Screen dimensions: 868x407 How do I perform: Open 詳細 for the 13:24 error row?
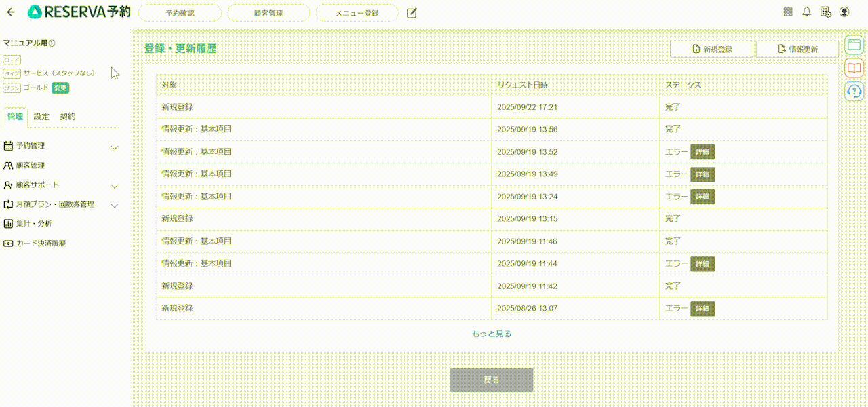703,197
